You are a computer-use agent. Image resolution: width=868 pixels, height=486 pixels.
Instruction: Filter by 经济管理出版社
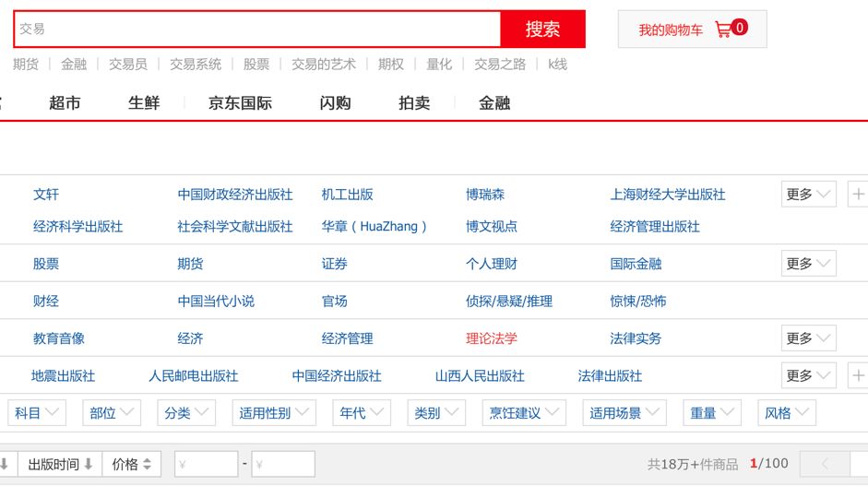click(x=655, y=226)
